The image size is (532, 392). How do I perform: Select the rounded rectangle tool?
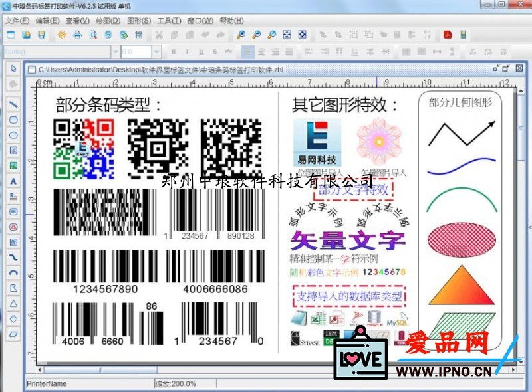pos(13,120)
